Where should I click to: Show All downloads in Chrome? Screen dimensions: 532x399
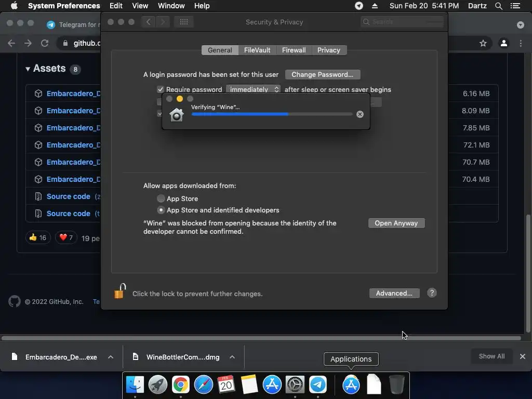491,356
